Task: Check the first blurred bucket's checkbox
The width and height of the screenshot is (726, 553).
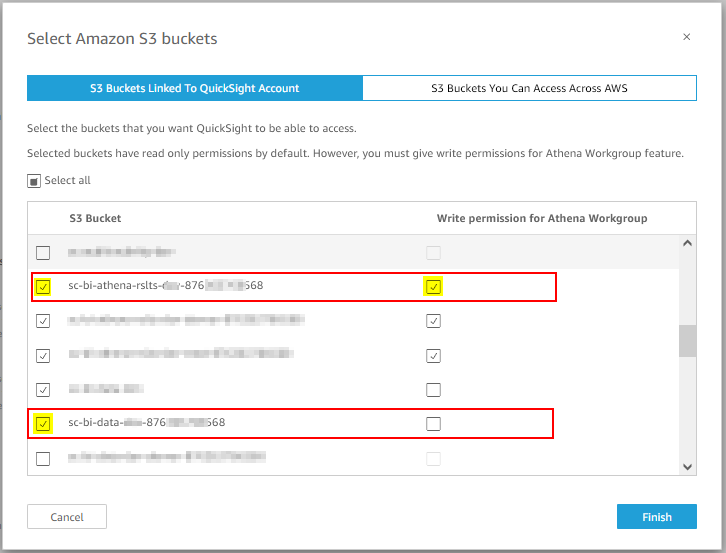Action: pos(43,253)
